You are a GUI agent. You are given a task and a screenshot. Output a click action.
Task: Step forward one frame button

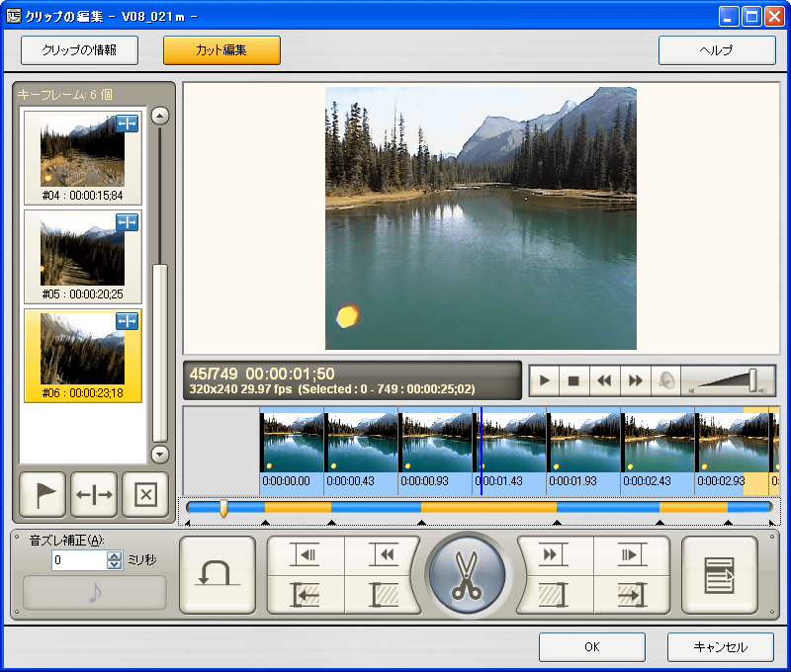pyautogui.click(x=632, y=555)
